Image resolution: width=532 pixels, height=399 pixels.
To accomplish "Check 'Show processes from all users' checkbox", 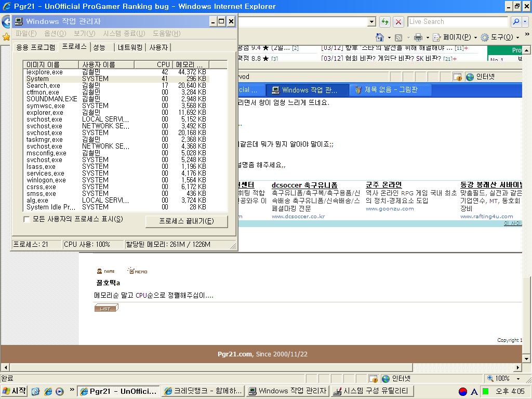I will pyautogui.click(x=26, y=220).
